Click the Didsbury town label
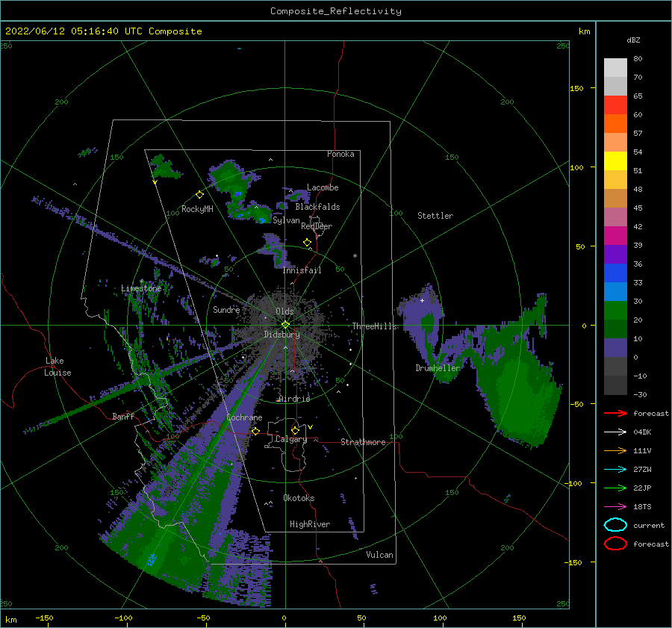 click(x=281, y=335)
